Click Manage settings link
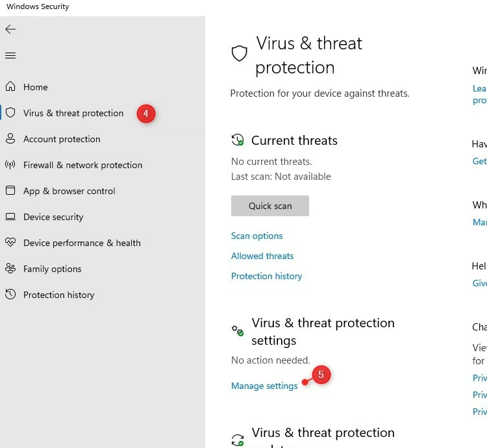Viewport: 487px width, 448px height. point(264,386)
